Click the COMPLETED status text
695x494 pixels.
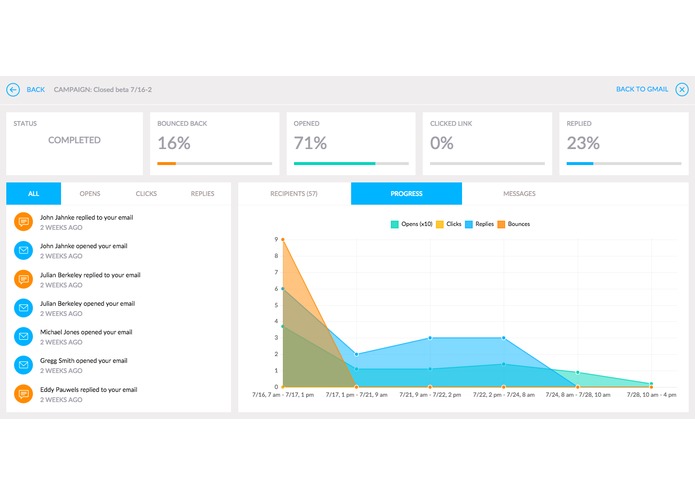(74, 140)
